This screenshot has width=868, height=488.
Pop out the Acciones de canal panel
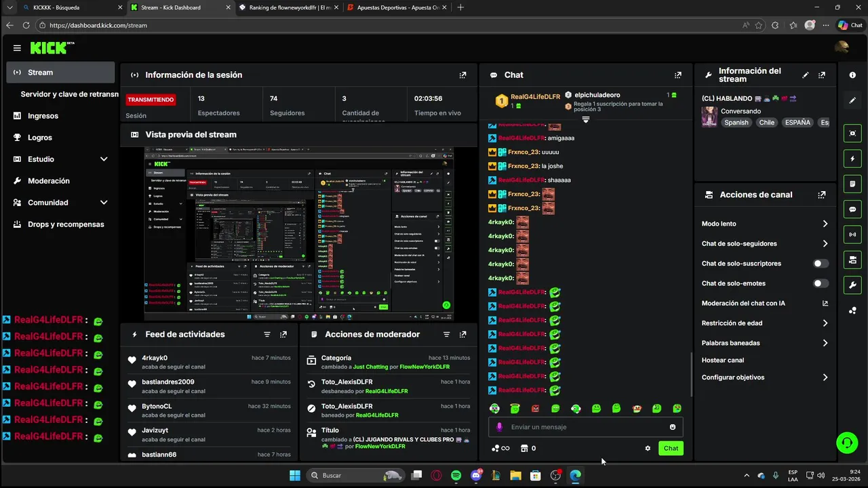coord(822,195)
